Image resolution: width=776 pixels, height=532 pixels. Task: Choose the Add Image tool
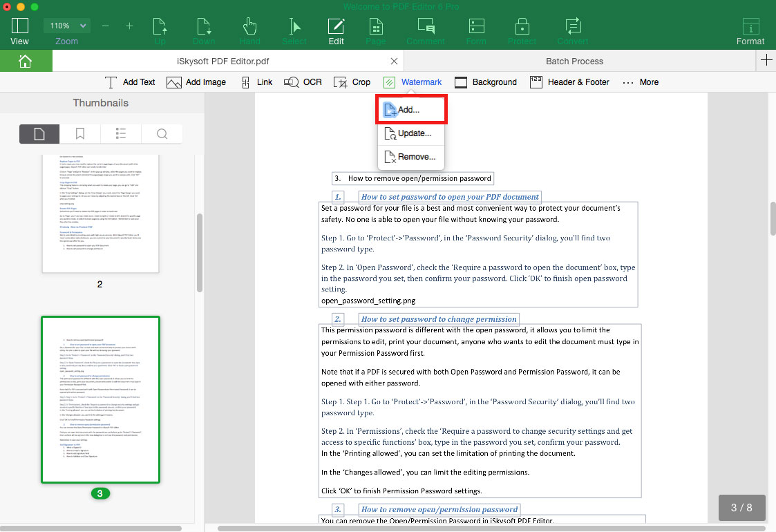click(196, 82)
